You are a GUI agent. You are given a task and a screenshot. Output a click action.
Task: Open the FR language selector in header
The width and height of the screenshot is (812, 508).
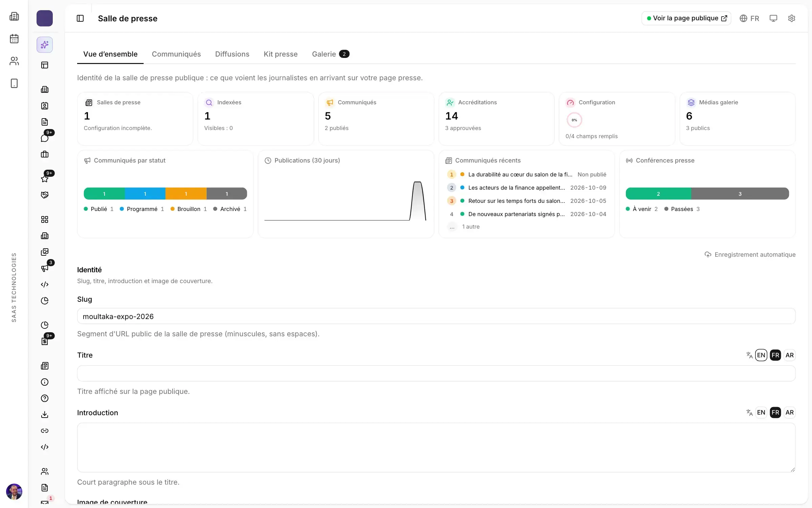click(749, 18)
